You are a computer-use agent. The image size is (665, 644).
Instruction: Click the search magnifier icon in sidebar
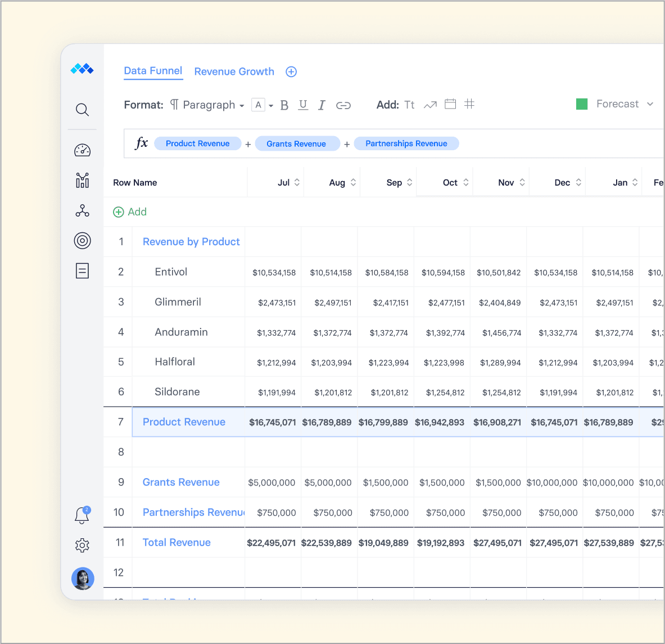82,110
